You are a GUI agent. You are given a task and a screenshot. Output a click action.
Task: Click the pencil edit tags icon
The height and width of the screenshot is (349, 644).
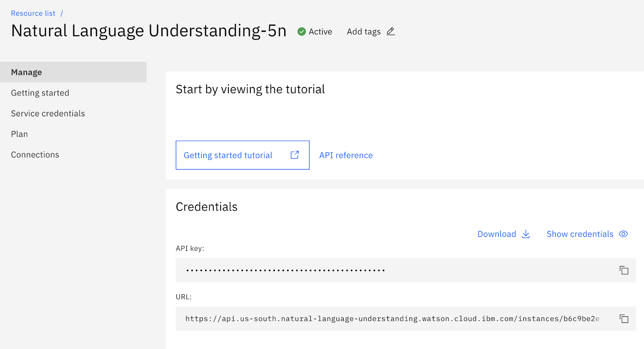pos(390,31)
